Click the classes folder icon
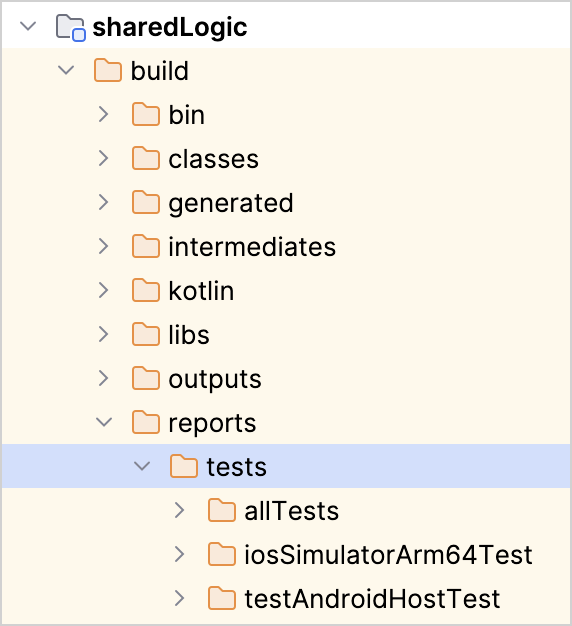This screenshot has width=572, height=626. tap(146, 158)
